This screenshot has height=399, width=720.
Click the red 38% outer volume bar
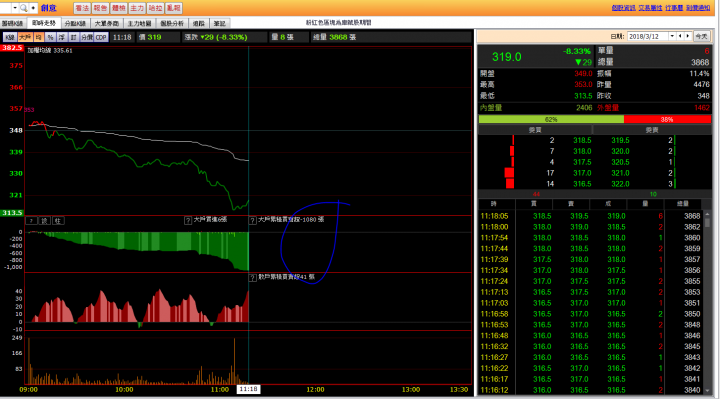pyautogui.click(x=667, y=119)
